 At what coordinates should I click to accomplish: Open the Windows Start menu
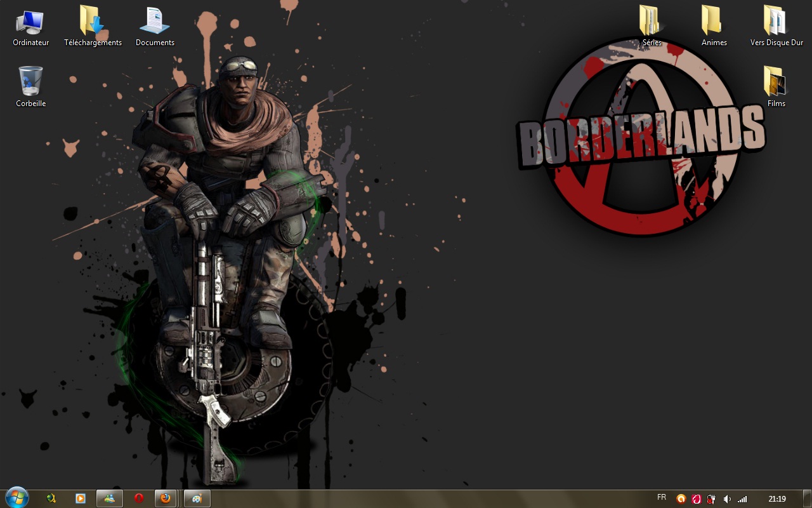pyautogui.click(x=16, y=498)
